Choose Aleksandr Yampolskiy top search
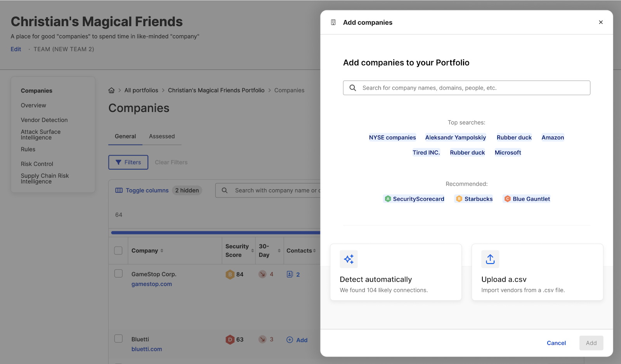The width and height of the screenshot is (621, 364). pos(456,137)
